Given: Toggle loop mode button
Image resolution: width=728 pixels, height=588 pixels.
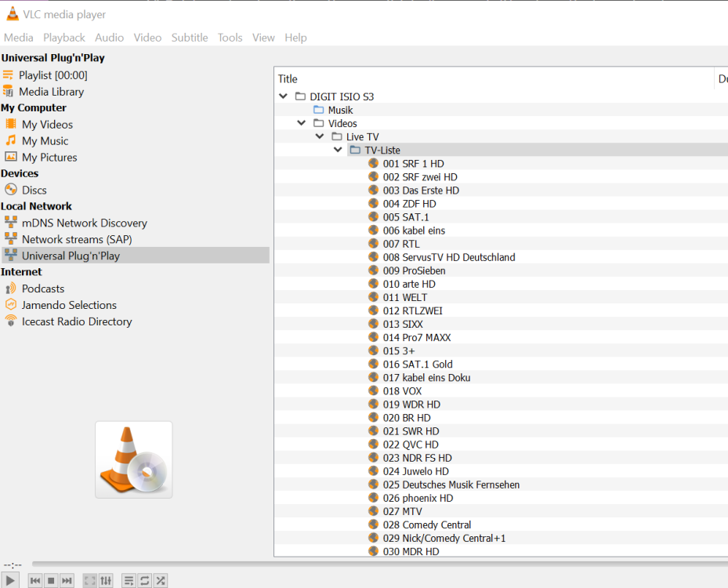Looking at the screenshot, I should tap(145, 581).
